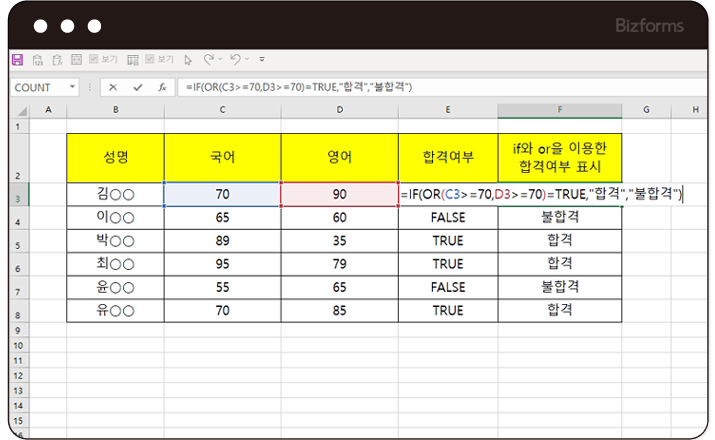Open Customize Quick Access Toolbar dropdown
This screenshot has width=715, height=440.
262,60
